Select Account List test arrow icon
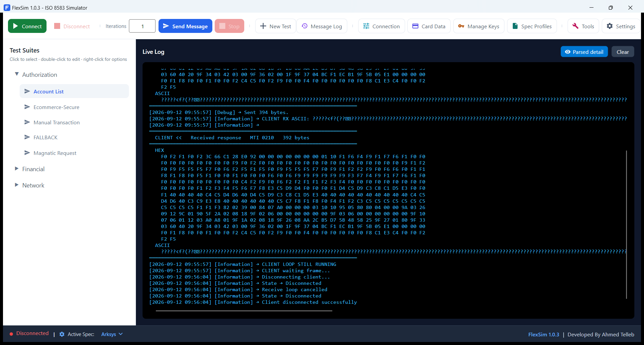644x345 pixels. point(27,91)
